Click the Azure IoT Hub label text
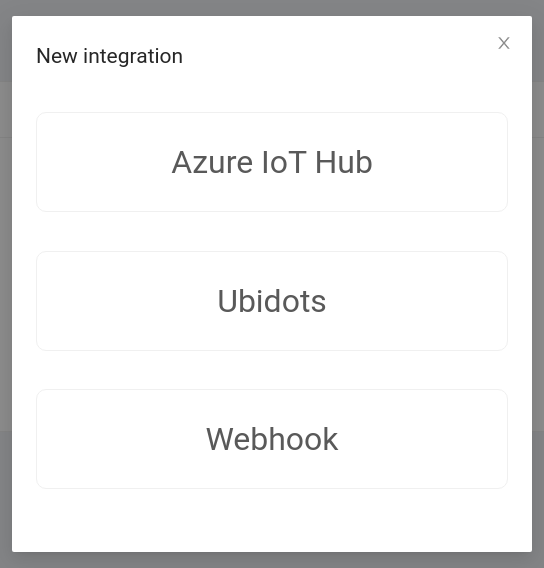The image size is (544, 568). (272, 162)
